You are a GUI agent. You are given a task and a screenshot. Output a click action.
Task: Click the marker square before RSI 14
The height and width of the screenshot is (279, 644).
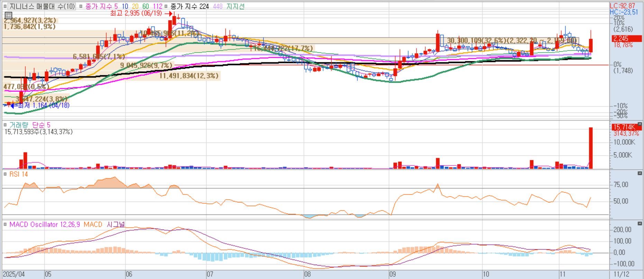click(5, 174)
